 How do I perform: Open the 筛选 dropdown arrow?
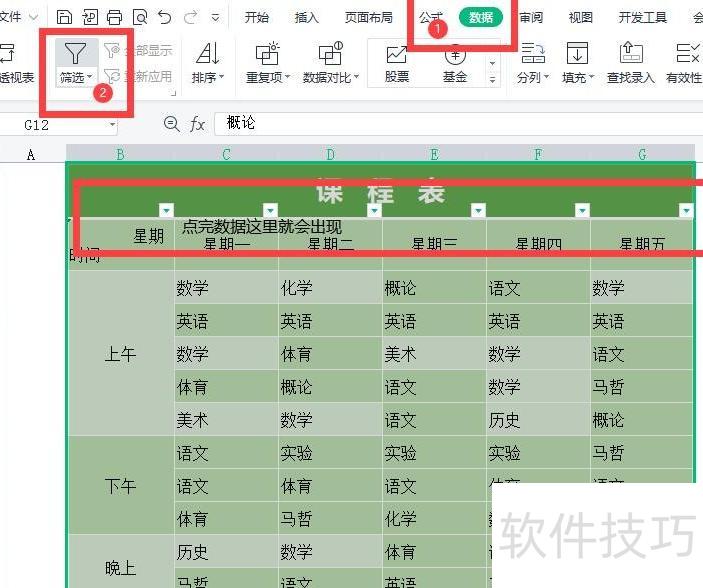pyautogui.click(x=90, y=77)
